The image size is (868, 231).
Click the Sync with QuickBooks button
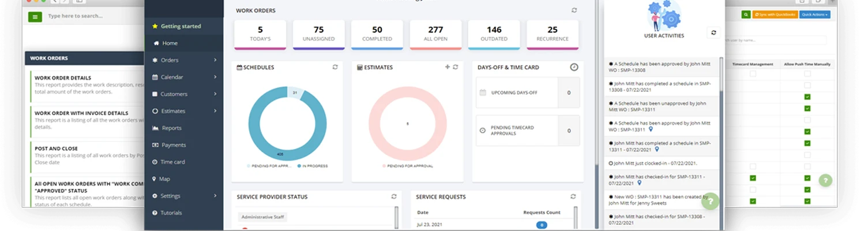point(775,14)
